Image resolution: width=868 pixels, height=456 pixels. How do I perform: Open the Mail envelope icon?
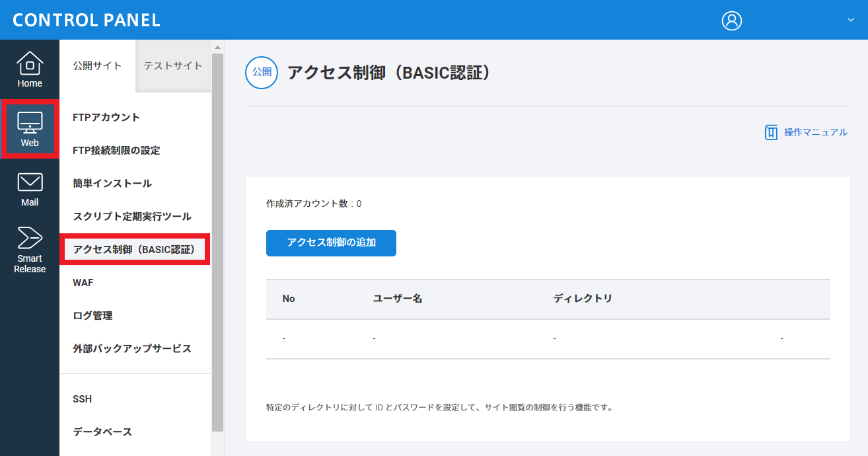30,182
